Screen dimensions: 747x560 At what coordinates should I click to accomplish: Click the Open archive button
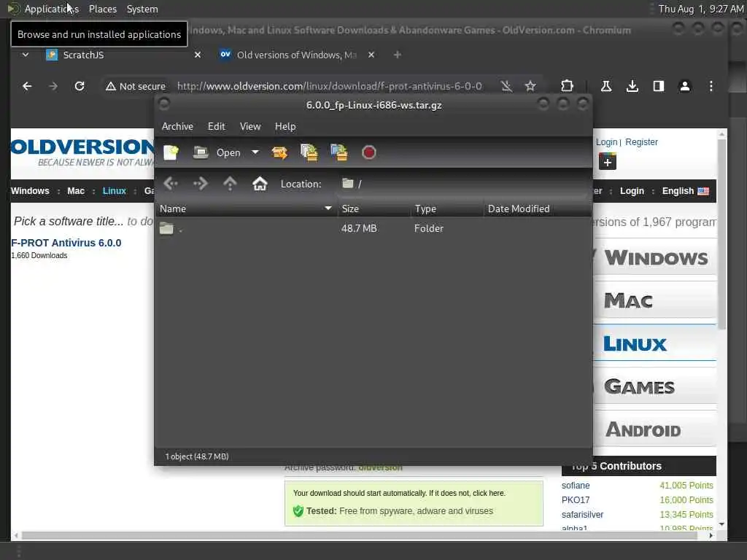217,152
